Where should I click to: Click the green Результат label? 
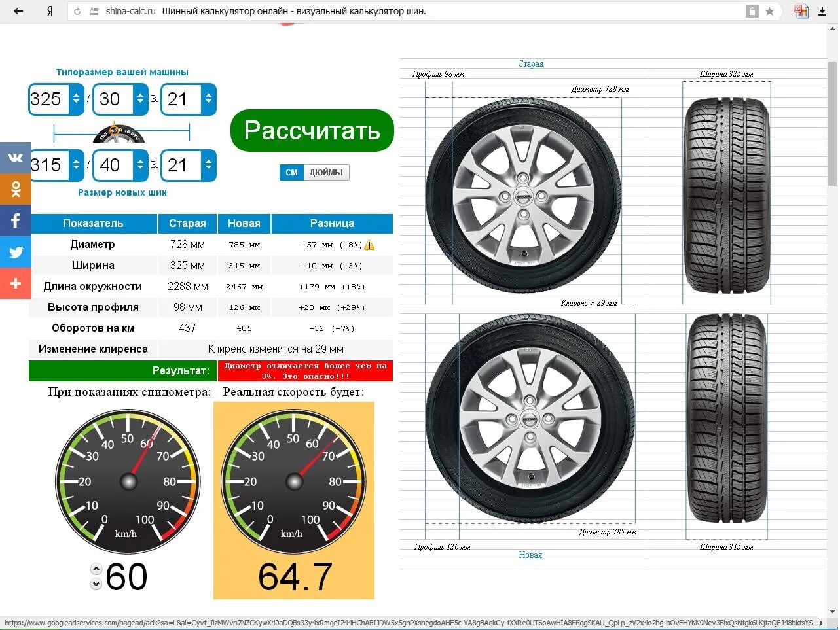[x=122, y=370]
